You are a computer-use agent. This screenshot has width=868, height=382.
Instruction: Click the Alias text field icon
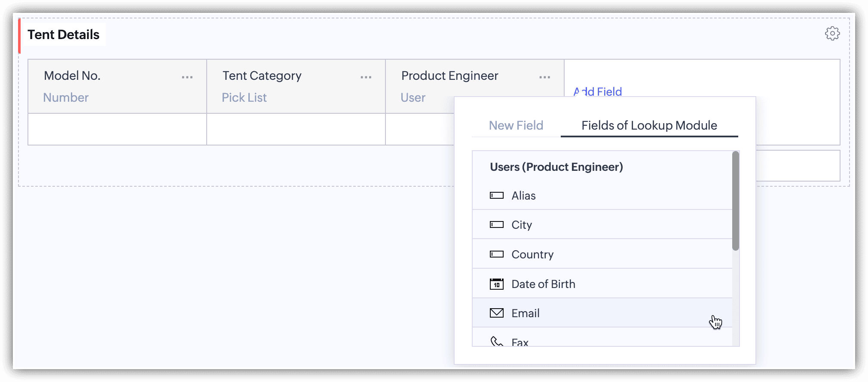coord(496,196)
